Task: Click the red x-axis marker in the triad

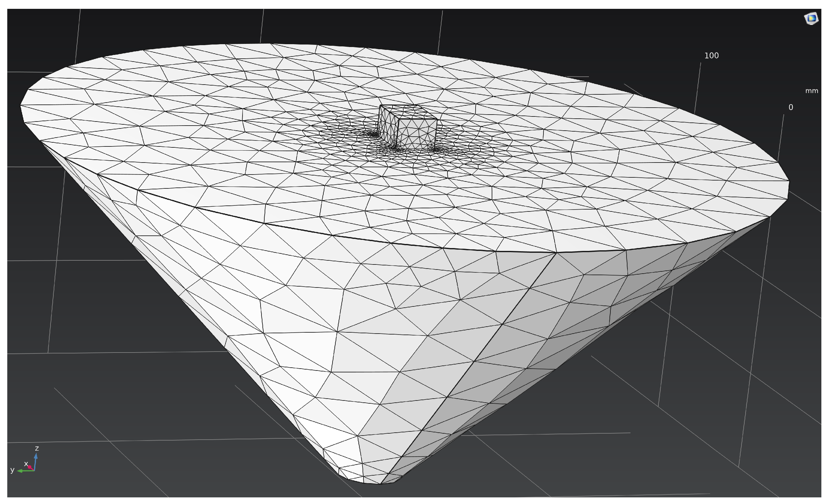Action: pyautogui.click(x=30, y=467)
